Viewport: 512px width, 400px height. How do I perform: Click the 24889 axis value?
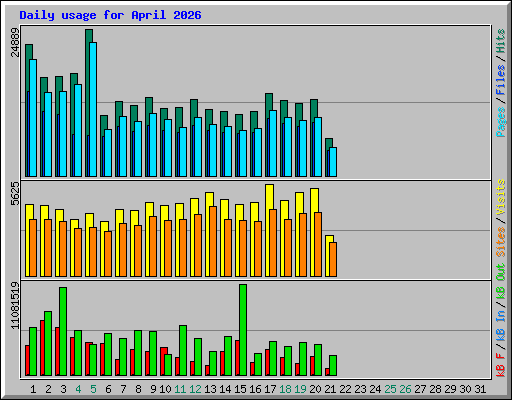tap(15, 42)
